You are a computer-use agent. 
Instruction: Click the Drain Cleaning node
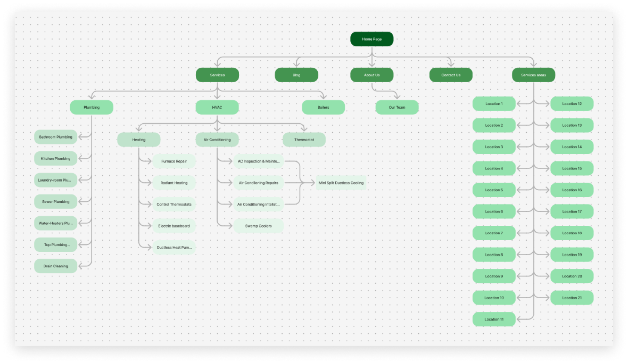tap(56, 266)
